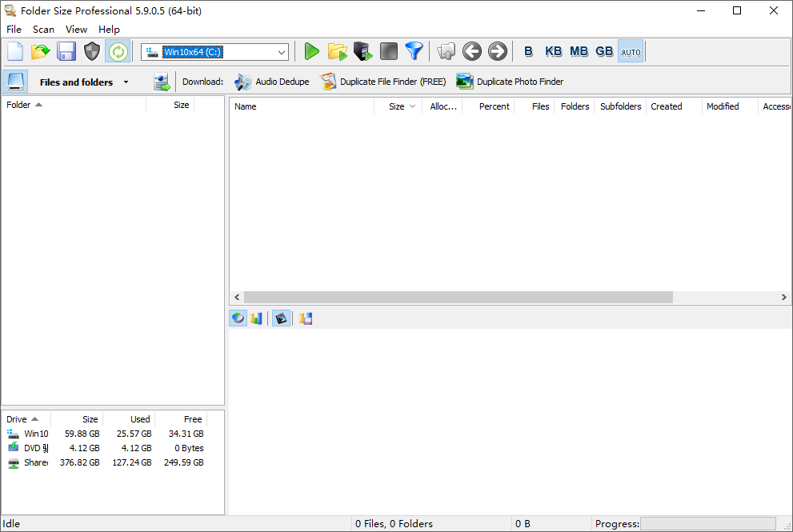Screen dimensions: 793x532
Task: Open the File menu
Action: (x=14, y=30)
